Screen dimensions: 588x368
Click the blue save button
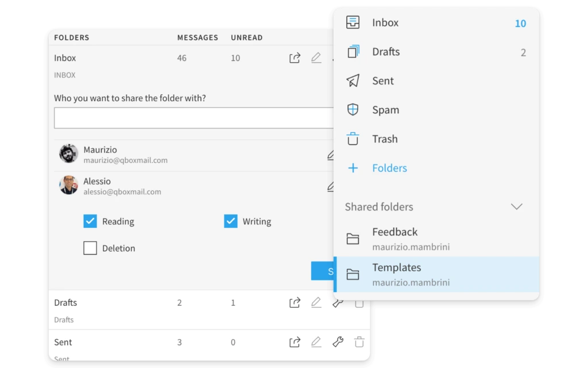[x=323, y=271]
